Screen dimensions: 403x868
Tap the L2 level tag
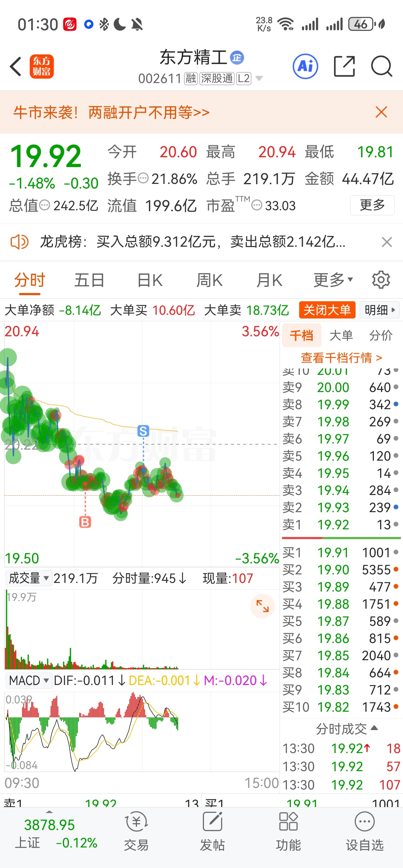point(244,78)
